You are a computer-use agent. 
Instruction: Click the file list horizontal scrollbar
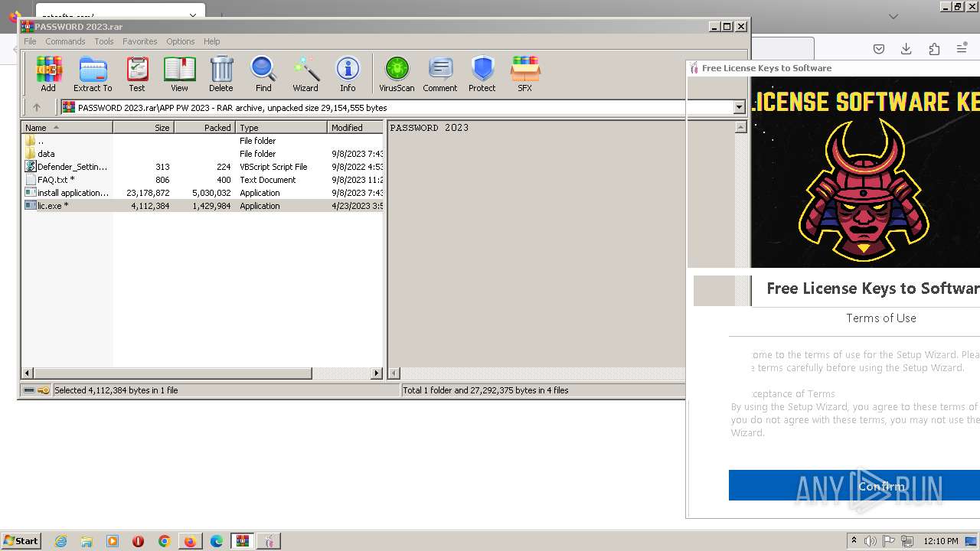(x=173, y=373)
